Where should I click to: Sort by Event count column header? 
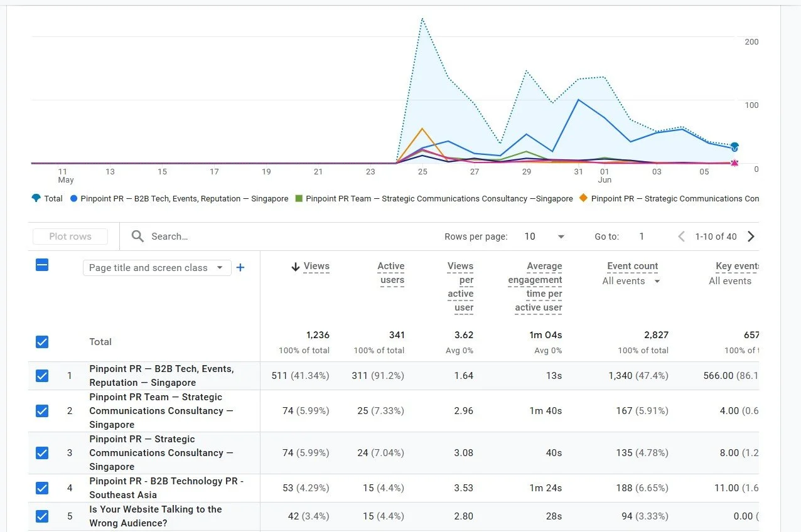[633, 267]
